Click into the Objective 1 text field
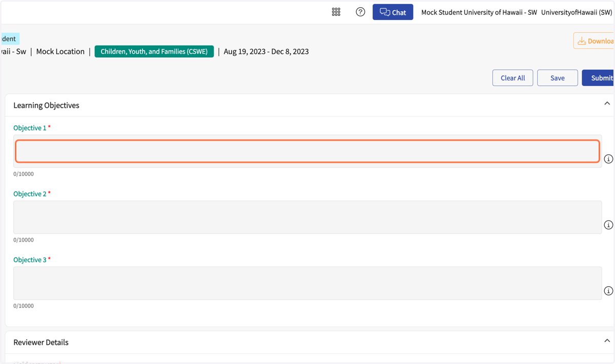This screenshot has width=615, height=364. point(307,151)
